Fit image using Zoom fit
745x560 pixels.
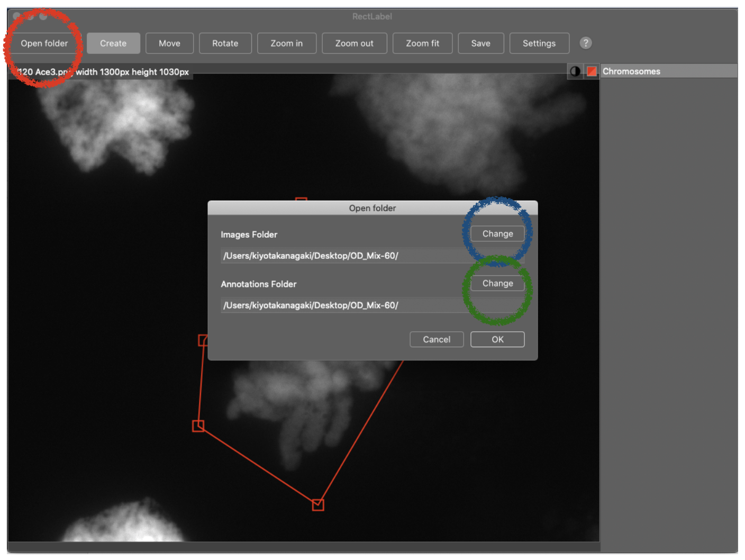click(422, 43)
